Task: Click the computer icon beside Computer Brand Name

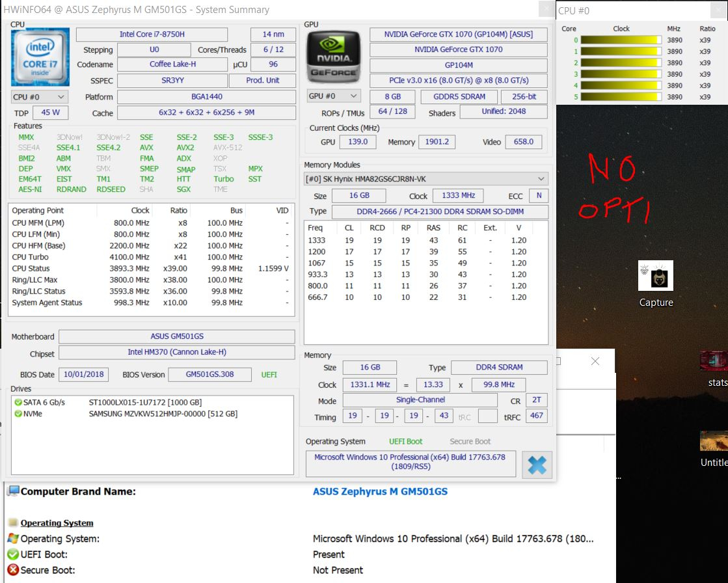Action: click(14, 491)
